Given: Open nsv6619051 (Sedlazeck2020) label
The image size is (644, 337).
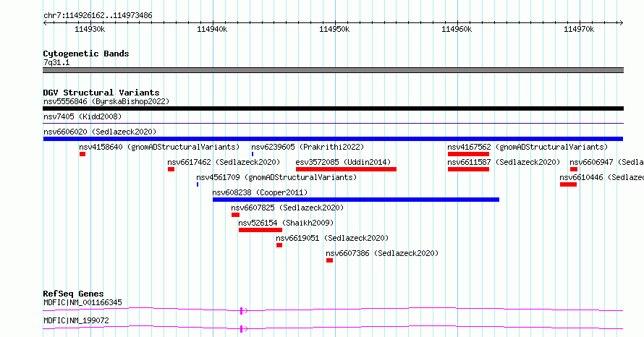Looking at the screenshot, I should [332, 238].
